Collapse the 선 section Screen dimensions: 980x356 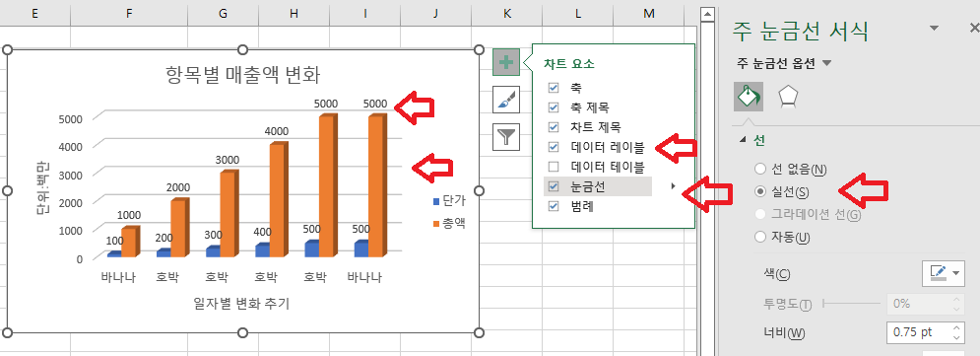coord(742,140)
